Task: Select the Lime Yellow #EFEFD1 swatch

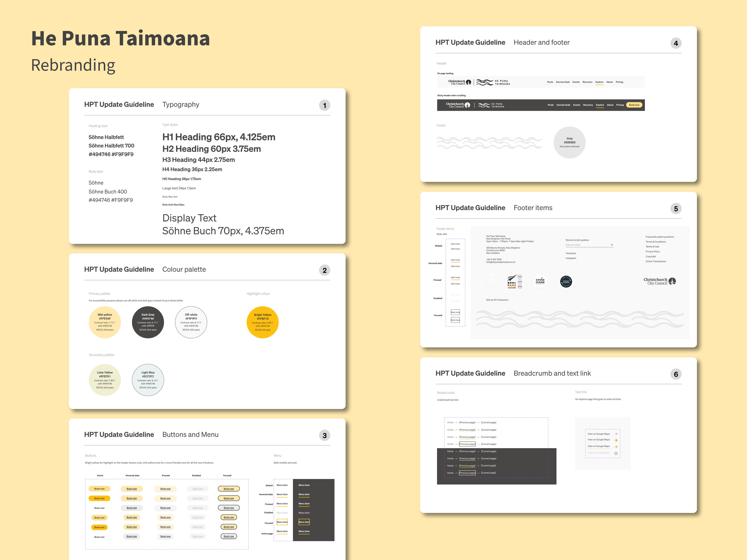Action: (105, 380)
